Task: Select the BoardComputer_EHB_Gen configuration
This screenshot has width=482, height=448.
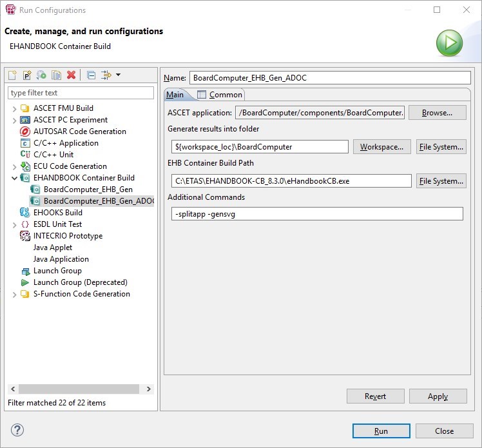Action: coord(88,190)
